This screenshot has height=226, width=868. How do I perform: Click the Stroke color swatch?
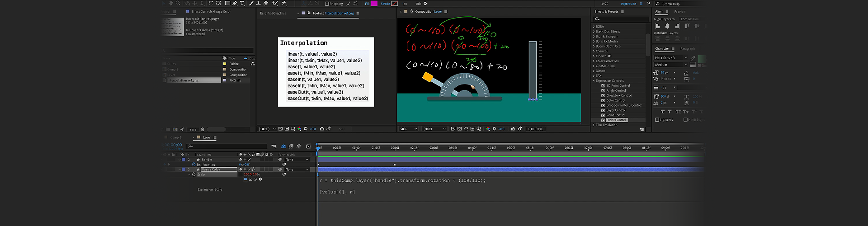coord(394,4)
